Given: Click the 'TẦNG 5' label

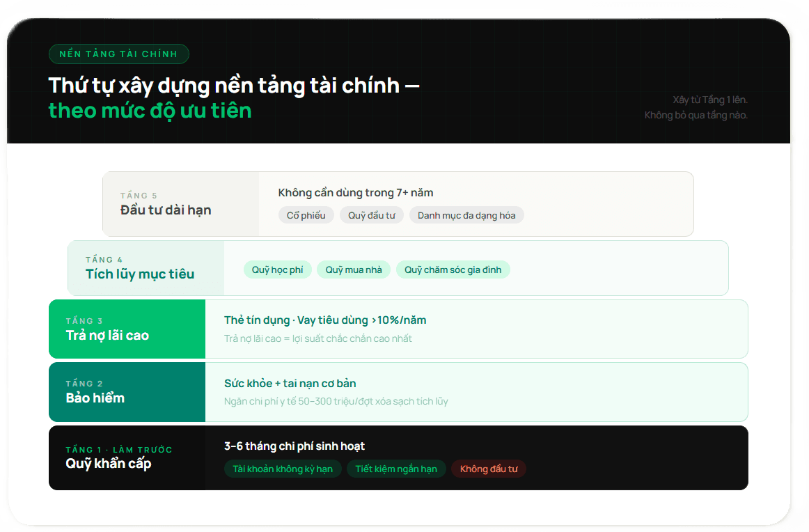Looking at the screenshot, I should (139, 196).
